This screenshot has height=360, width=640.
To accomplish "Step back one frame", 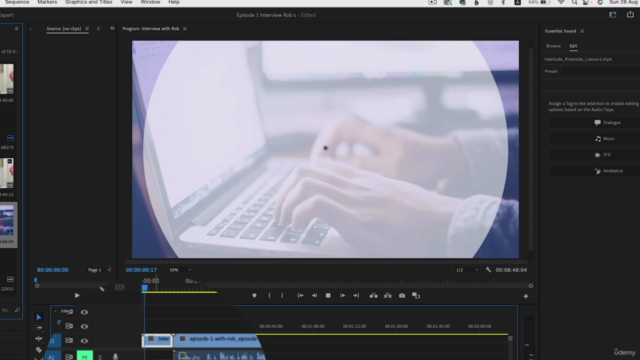I will click(x=314, y=296).
